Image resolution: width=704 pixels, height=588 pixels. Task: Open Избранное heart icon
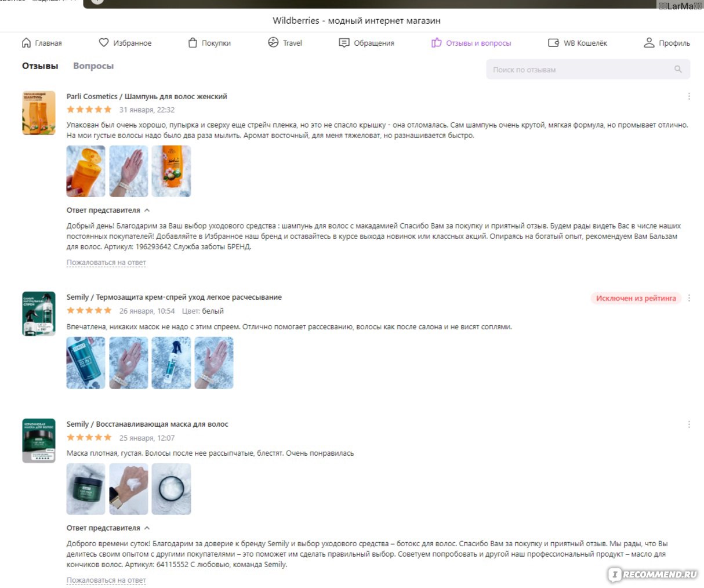pyautogui.click(x=104, y=43)
